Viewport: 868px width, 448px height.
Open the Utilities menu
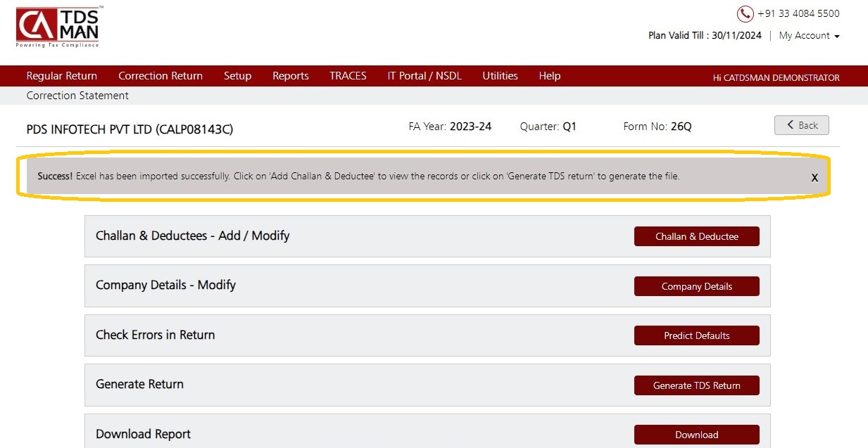500,76
